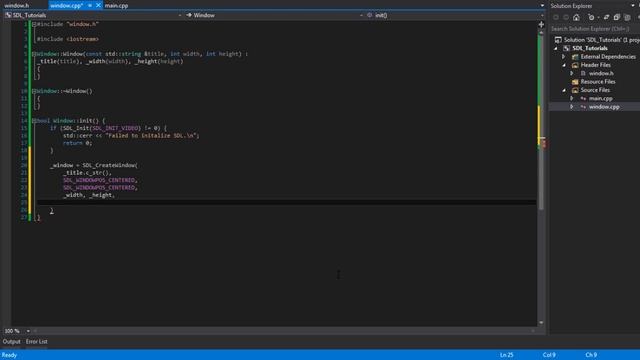
Task: Click the Home icon in Solution Explorer
Action: 576,17
